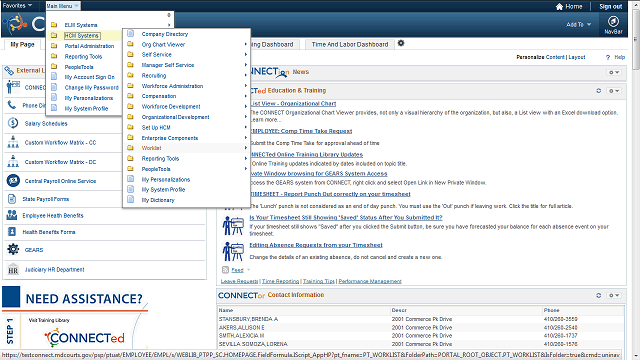Click the CONNECTed training library logo
This screenshot has width=640, height=360.
pyautogui.click(x=84, y=338)
